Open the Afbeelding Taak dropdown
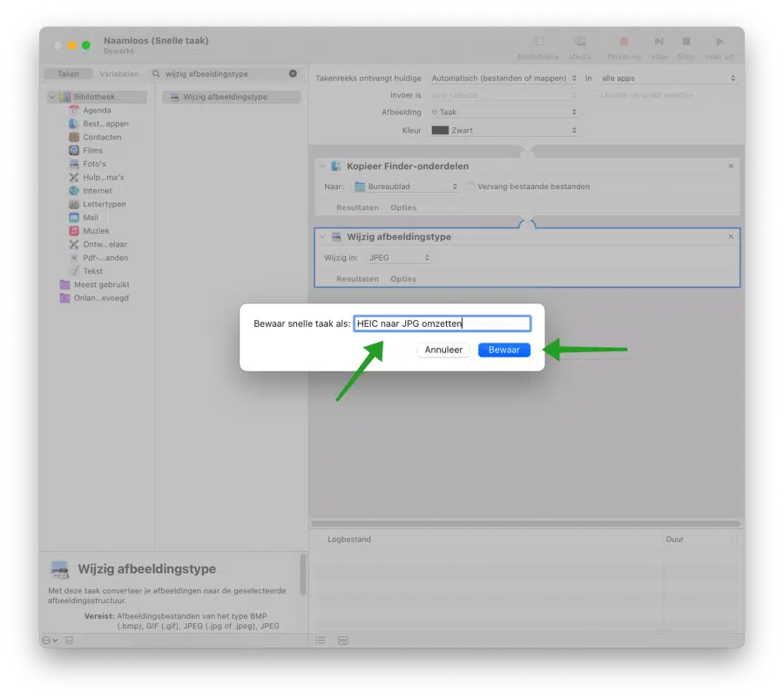The height and width of the screenshot is (700, 784). pos(504,112)
